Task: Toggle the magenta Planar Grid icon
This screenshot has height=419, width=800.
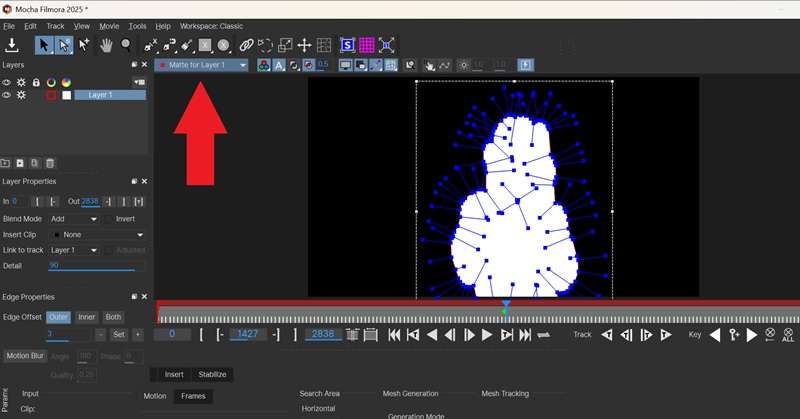Action: click(x=367, y=45)
